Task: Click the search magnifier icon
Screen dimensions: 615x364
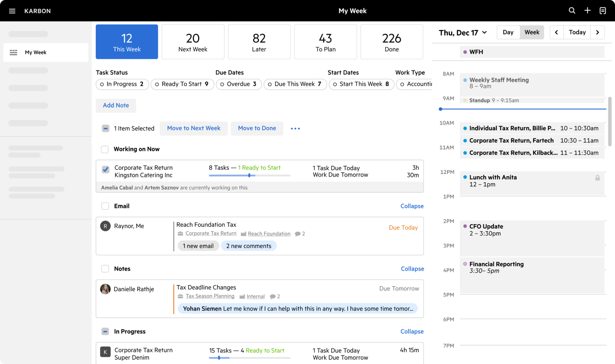Action: (572, 11)
